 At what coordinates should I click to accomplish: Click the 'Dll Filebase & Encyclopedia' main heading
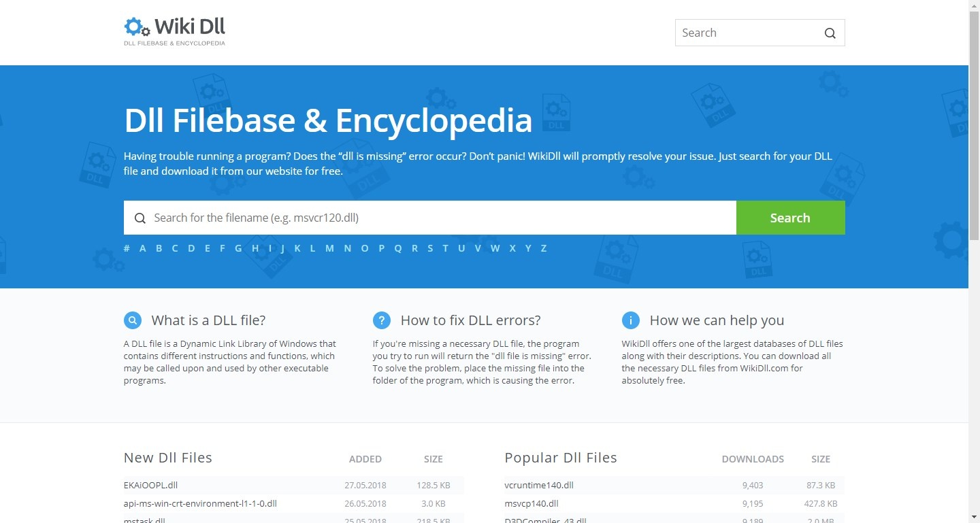(x=328, y=120)
